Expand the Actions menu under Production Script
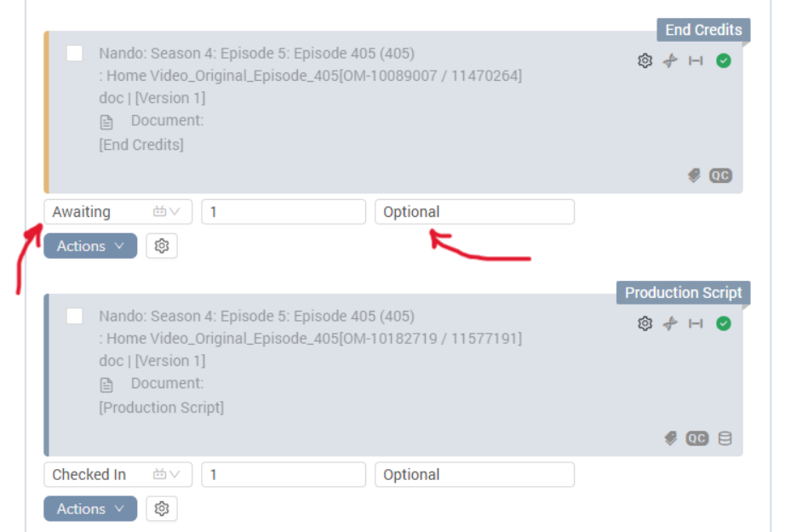The width and height of the screenshot is (797, 532). pos(90,509)
